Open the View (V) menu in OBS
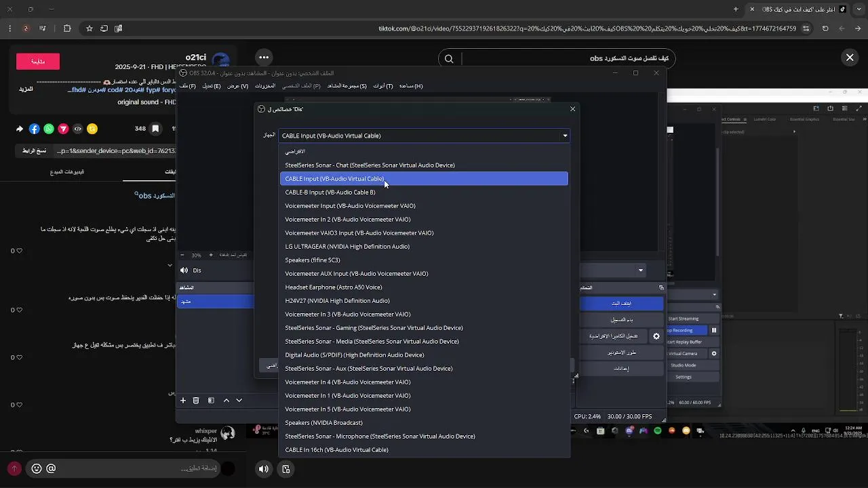Image resolution: width=868 pixels, height=488 pixels. tap(238, 86)
